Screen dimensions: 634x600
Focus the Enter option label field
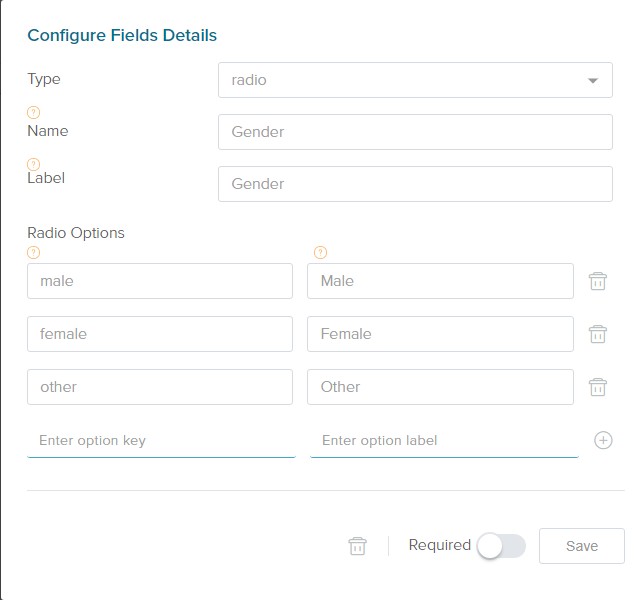[444, 440]
